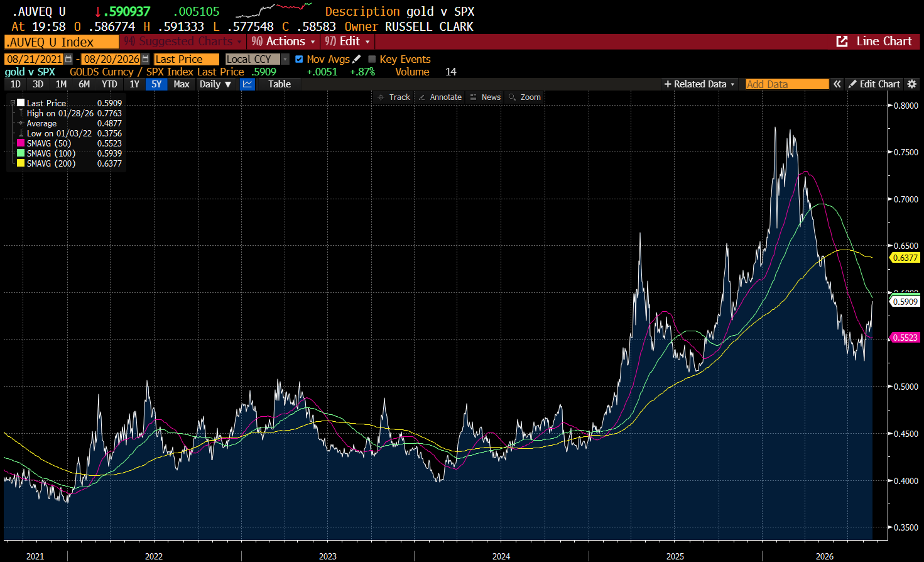The width and height of the screenshot is (924, 562).
Task: Expand the Related Data dropdown
Action: 700,84
